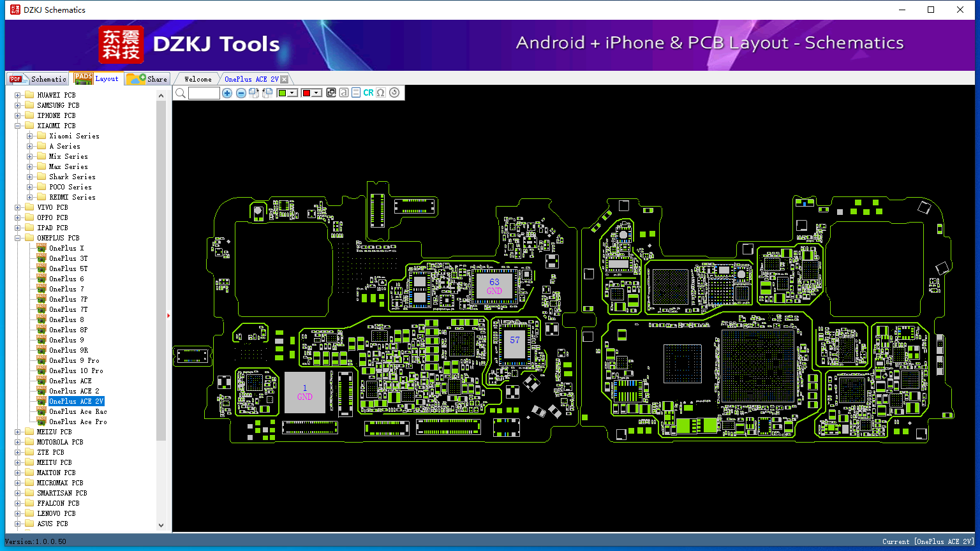Click the blue lined-page icon in the toolbar
Screen dimensions: 980x551
point(356,93)
